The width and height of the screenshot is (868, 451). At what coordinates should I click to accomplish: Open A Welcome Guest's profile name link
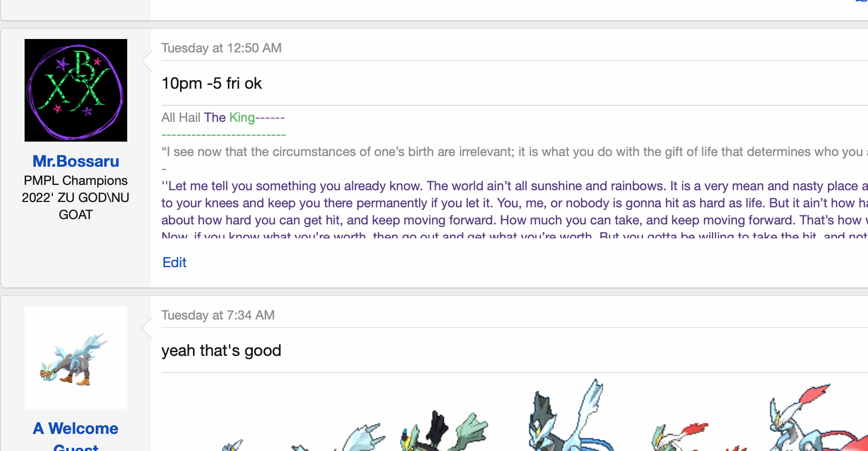pos(76,429)
